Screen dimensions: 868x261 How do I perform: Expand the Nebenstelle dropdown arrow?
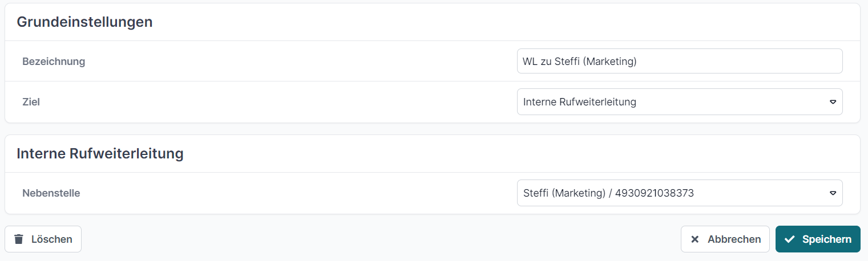833,193
